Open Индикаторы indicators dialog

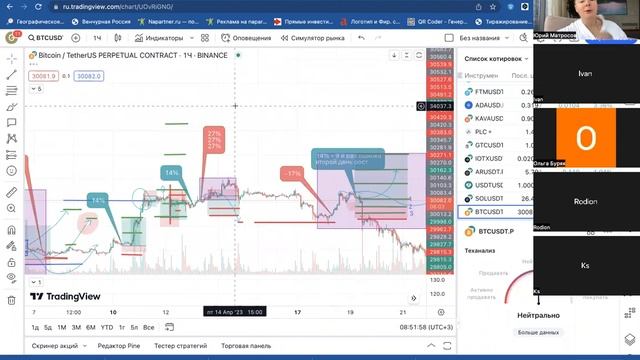pos(159,38)
